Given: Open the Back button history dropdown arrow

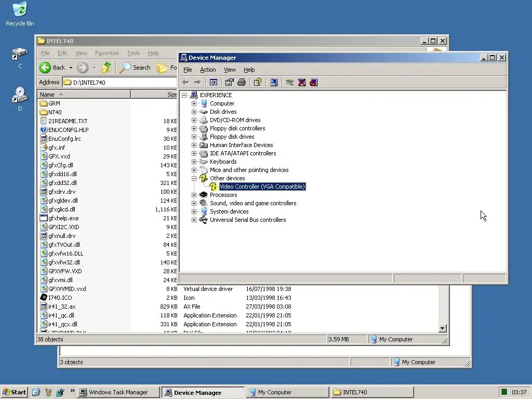Looking at the screenshot, I should 71,68.
